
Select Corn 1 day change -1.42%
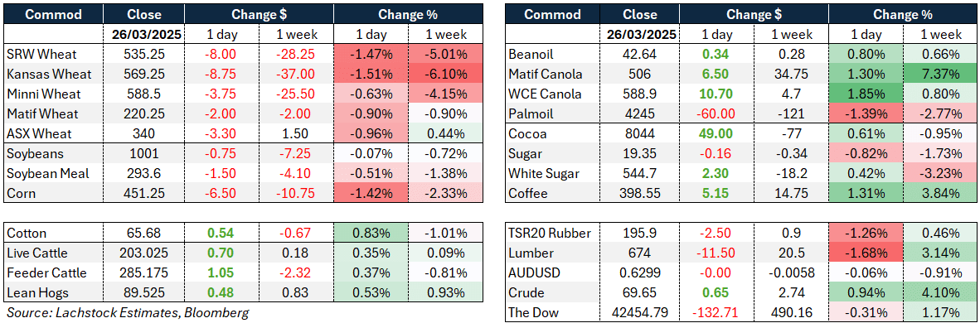371,194
